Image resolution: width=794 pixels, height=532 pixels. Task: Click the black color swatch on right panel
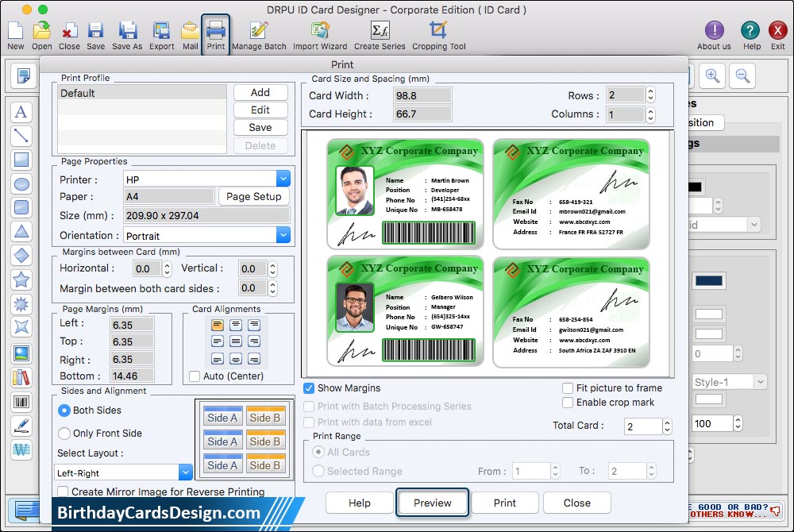tap(695, 187)
